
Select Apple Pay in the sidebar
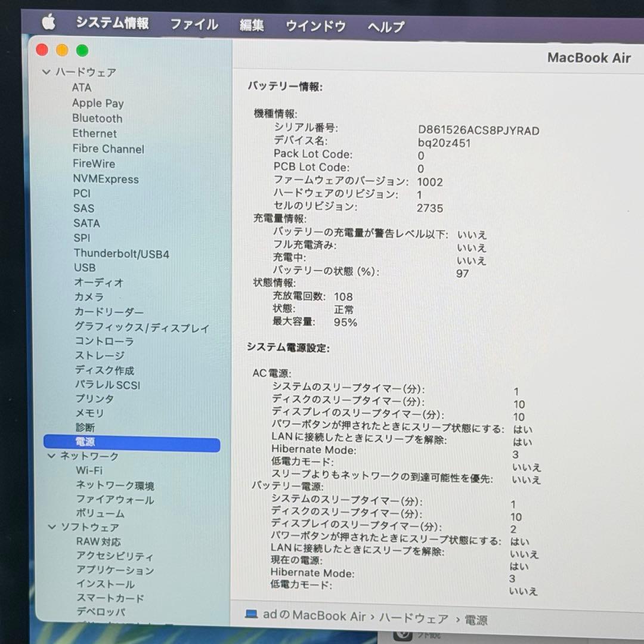(x=98, y=103)
